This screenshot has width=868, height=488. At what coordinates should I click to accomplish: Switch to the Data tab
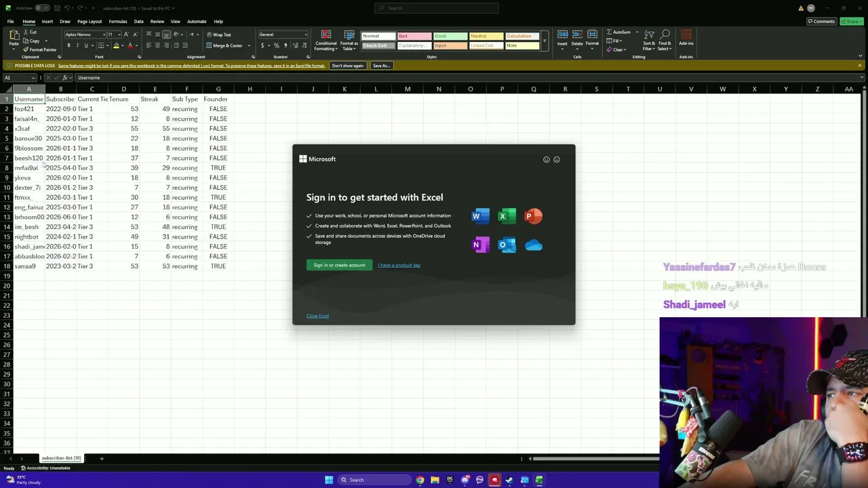coord(138,21)
